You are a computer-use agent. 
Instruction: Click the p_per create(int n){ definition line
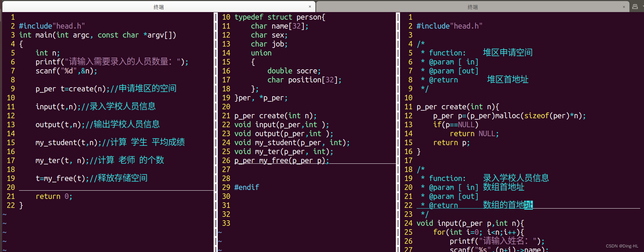[458, 107]
